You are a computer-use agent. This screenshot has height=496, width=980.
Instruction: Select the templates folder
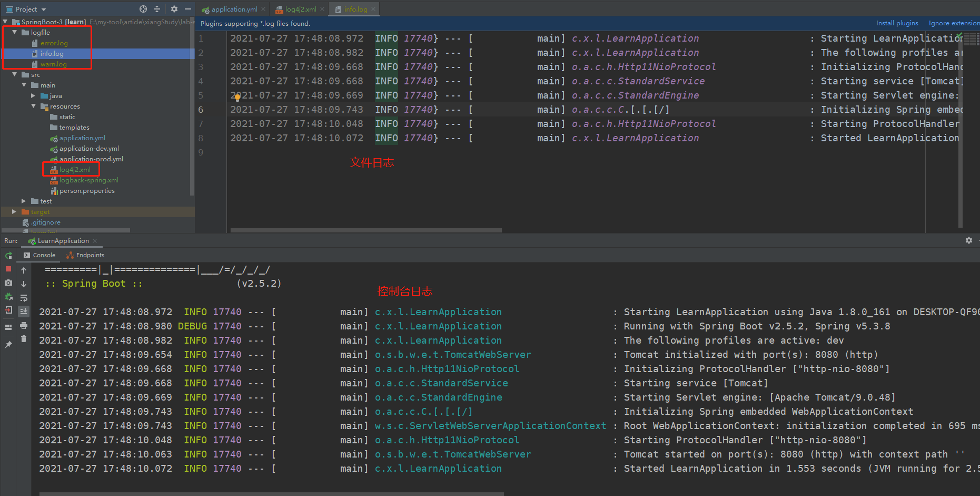point(74,128)
